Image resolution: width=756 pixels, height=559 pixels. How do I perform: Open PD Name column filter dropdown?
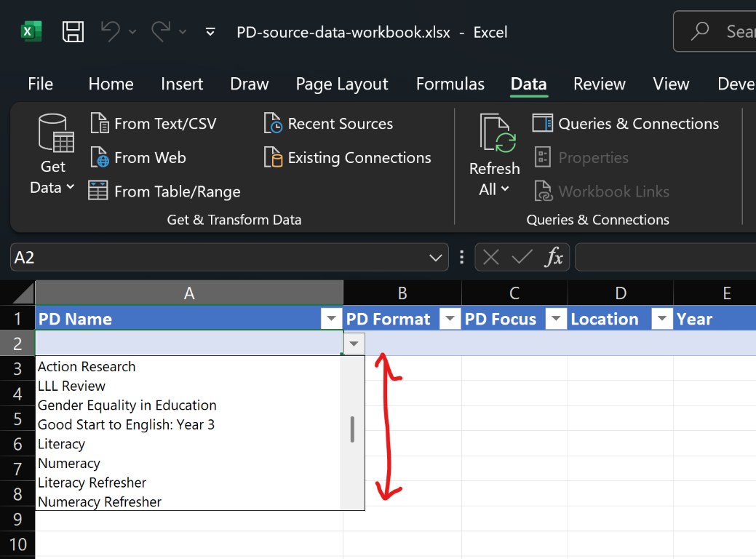pos(332,320)
